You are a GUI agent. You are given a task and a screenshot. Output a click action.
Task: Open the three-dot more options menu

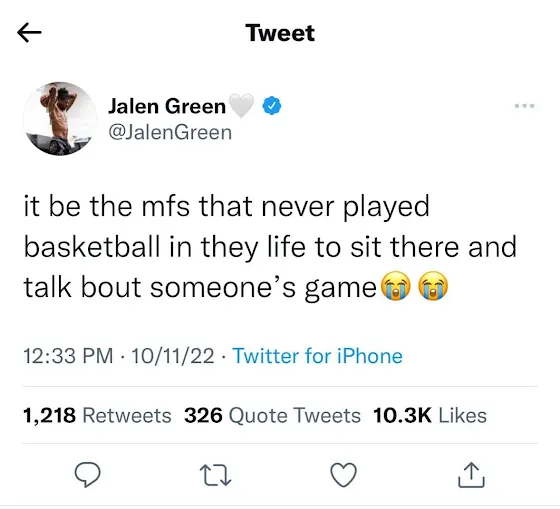524,106
